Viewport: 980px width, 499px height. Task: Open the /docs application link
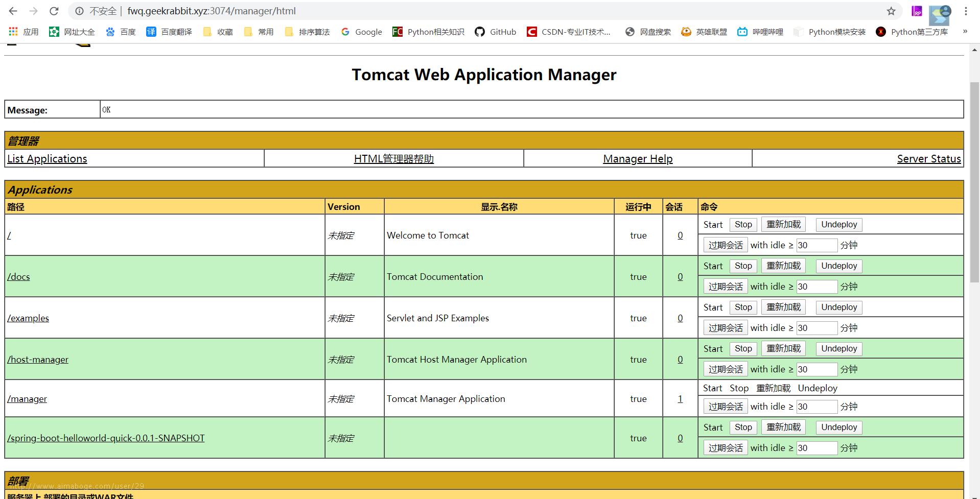click(x=18, y=277)
